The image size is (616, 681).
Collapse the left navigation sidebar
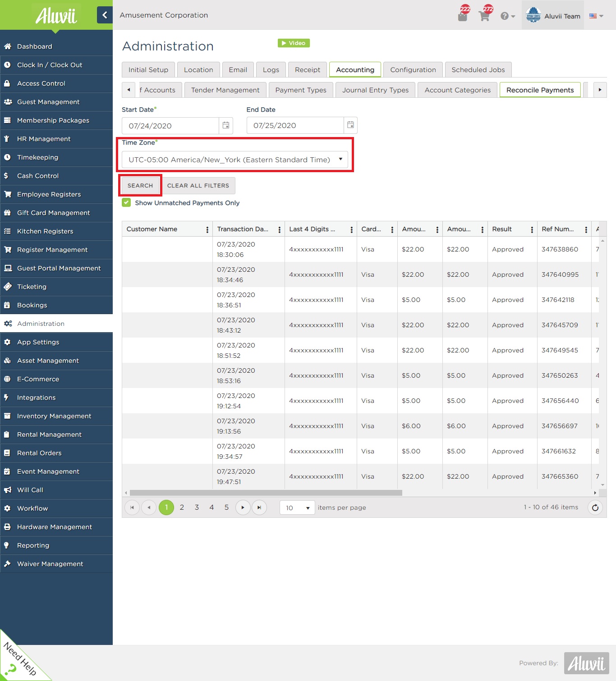104,15
